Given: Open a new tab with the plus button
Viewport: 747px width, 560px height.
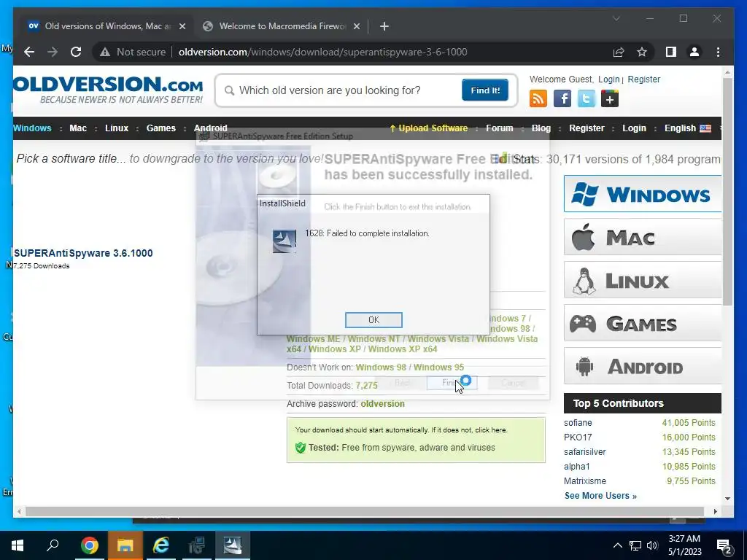Looking at the screenshot, I should click(384, 26).
